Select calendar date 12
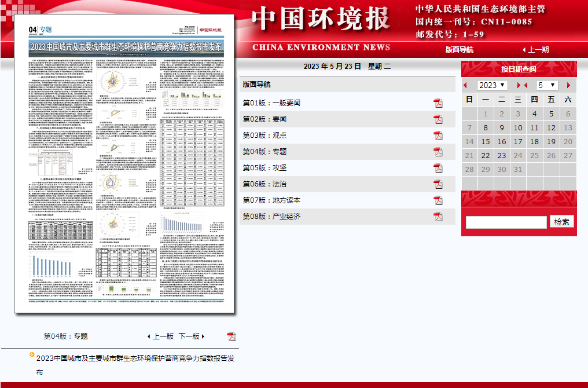This screenshot has height=388, width=588. [x=551, y=127]
